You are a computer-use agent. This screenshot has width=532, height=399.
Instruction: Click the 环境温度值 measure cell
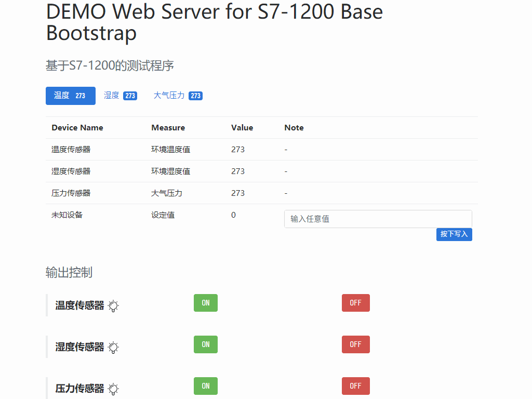pos(170,150)
